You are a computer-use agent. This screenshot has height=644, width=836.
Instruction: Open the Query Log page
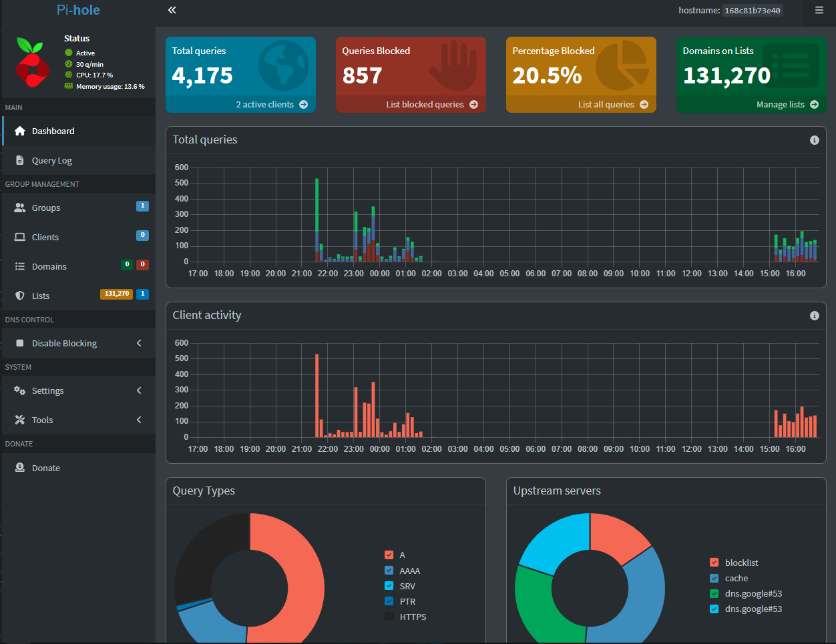[79, 160]
